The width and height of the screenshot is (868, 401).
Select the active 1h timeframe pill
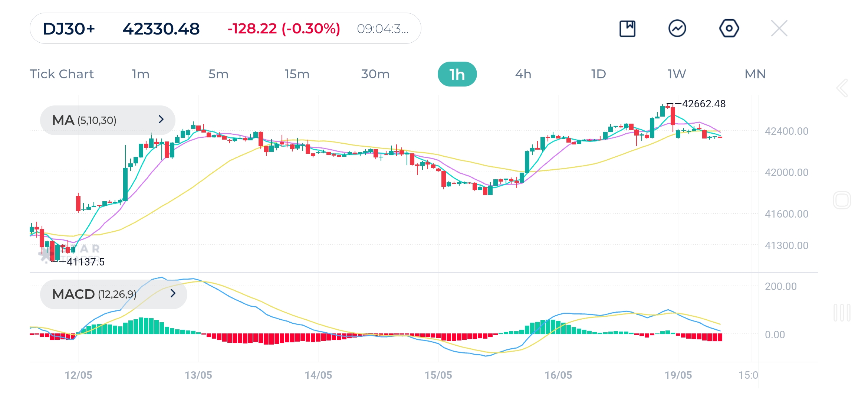[457, 74]
